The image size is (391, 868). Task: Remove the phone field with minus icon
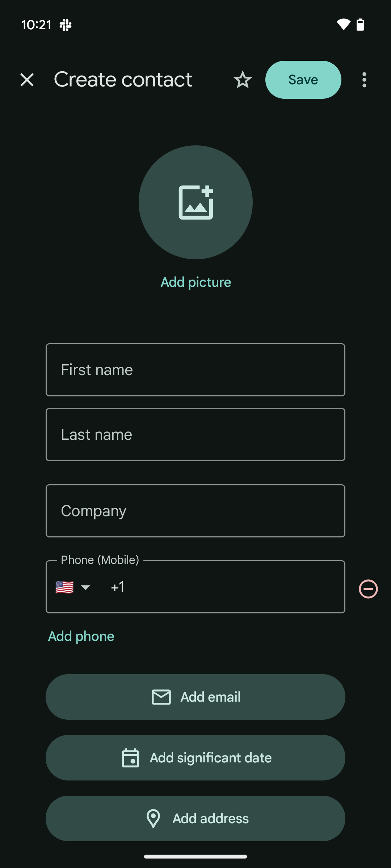[x=368, y=589]
